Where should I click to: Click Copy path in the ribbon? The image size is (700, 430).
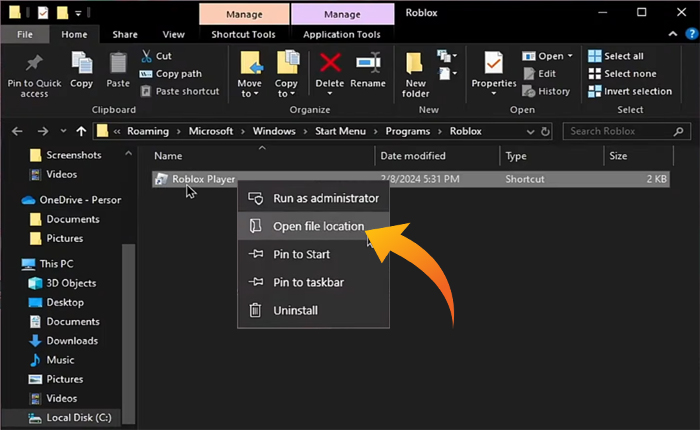pos(171,74)
